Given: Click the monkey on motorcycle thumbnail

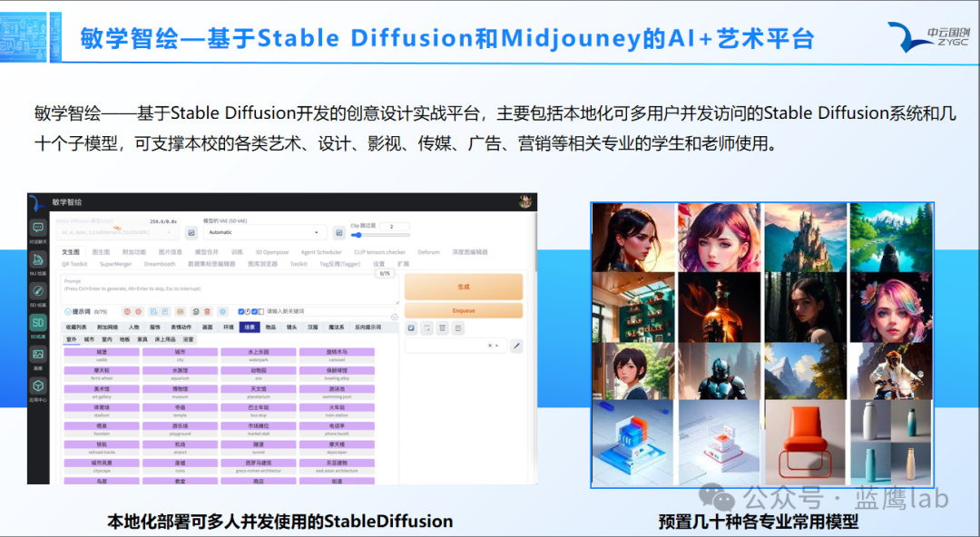Looking at the screenshot, I should pyautogui.click(x=891, y=371).
